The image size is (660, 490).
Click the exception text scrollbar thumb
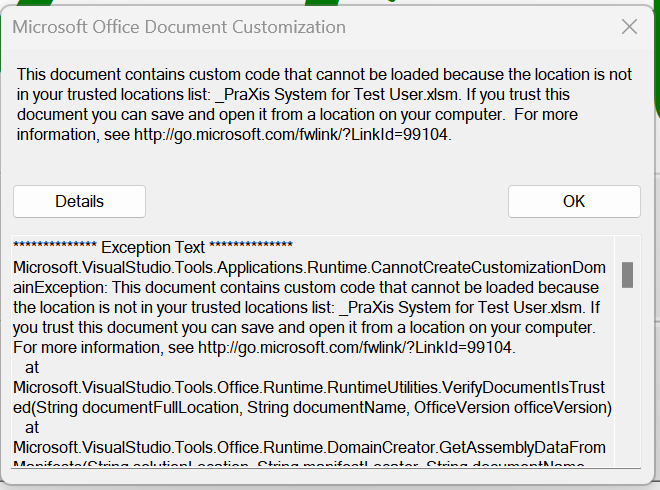pyautogui.click(x=627, y=275)
